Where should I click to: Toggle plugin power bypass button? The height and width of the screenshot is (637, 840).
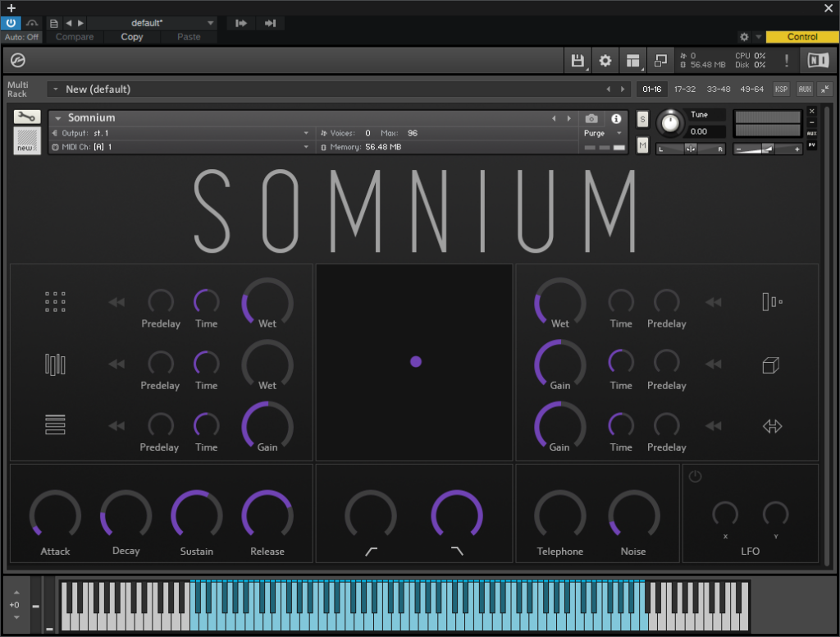tap(11, 23)
